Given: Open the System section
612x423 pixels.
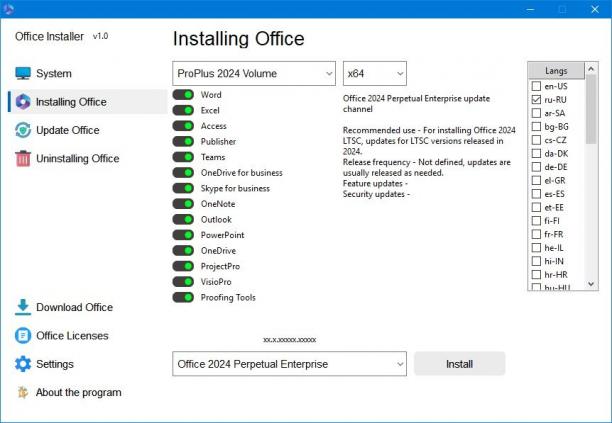Looking at the screenshot, I should click(54, 73).
